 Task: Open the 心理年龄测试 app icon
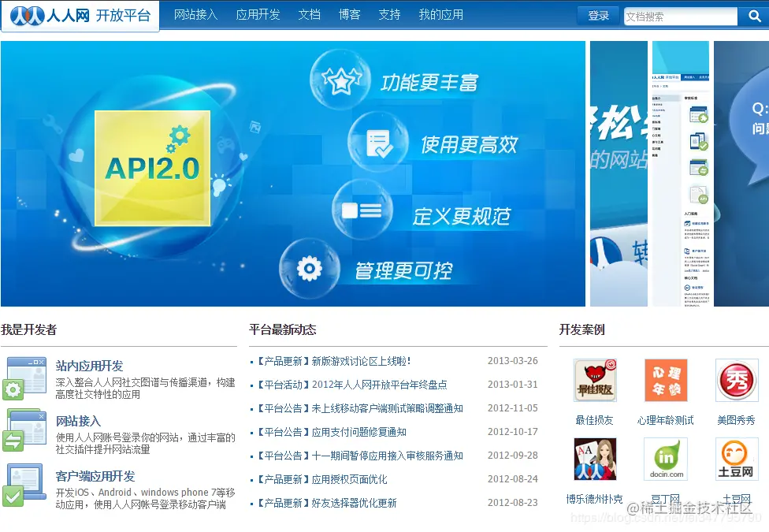point(666,380)
